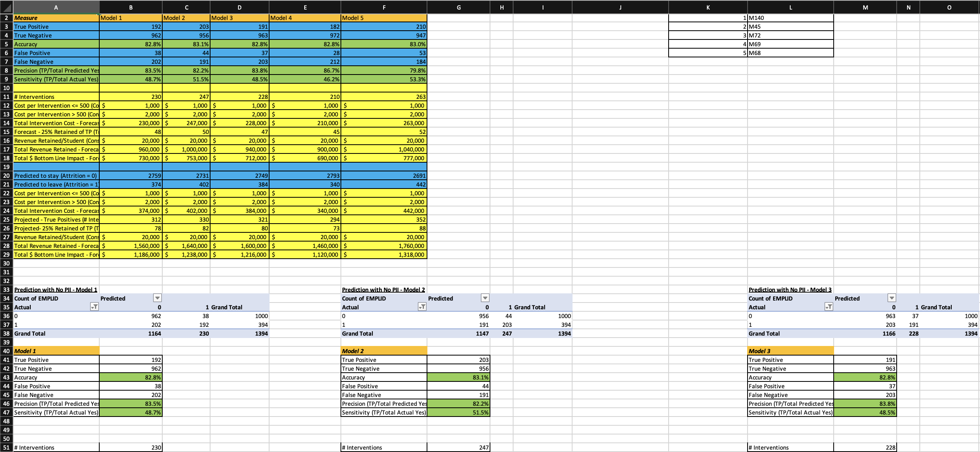Select row 2 header
980x452 pixels.
click(6, 18)
